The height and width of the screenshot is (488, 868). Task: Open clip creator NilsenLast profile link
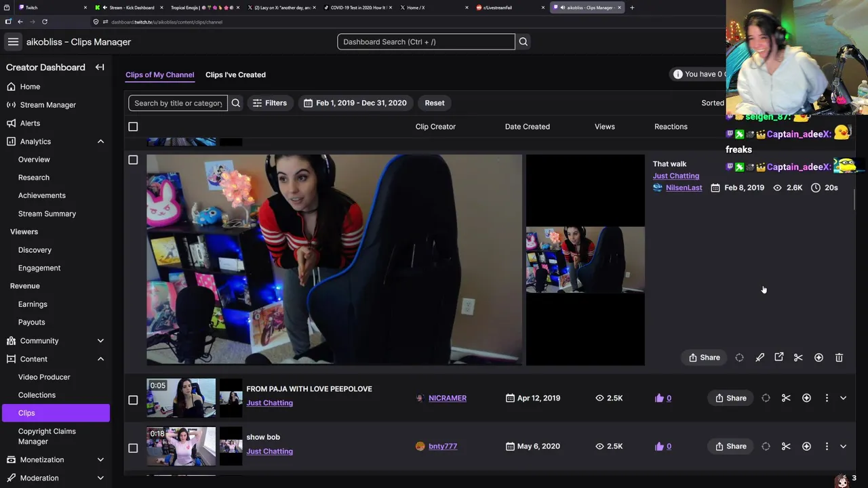click(x=684, y=188)
